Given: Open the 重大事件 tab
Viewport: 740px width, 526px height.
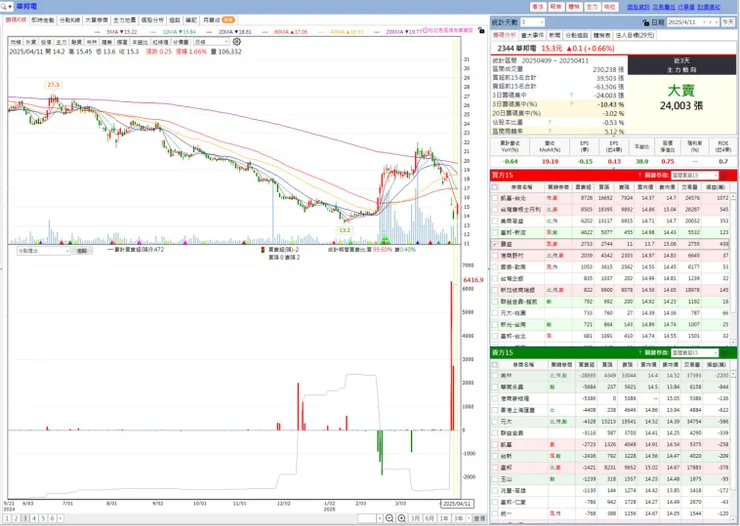Looking at the screenshot, I should (x=532, y=35).
